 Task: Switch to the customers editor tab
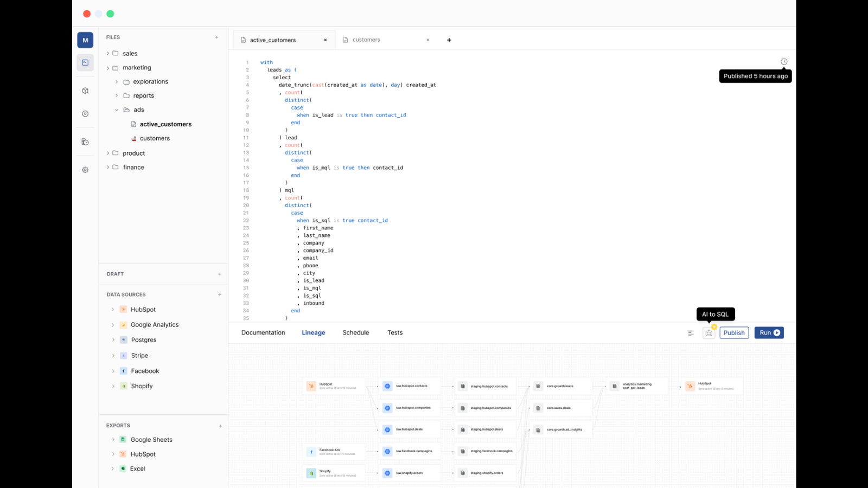(366, 40)
